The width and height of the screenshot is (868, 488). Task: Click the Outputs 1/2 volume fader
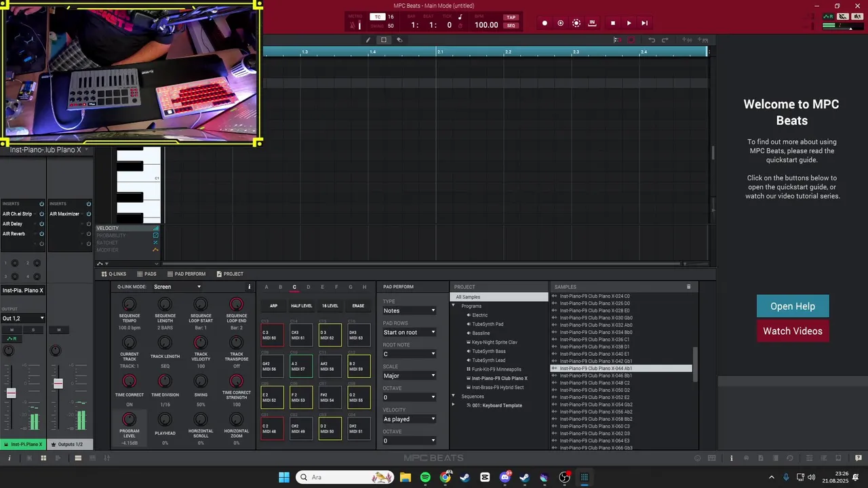pos(58,384)
